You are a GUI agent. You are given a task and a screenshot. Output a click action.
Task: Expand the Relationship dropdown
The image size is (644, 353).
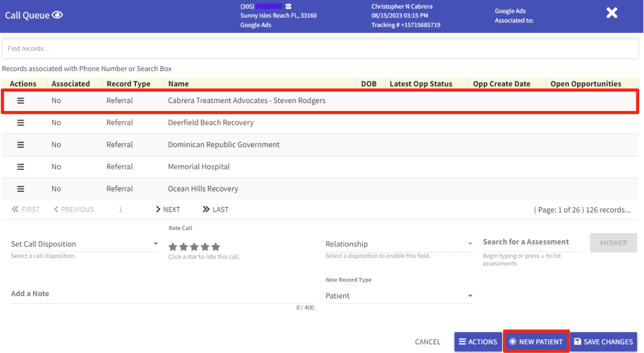click(x=398, y=244)
